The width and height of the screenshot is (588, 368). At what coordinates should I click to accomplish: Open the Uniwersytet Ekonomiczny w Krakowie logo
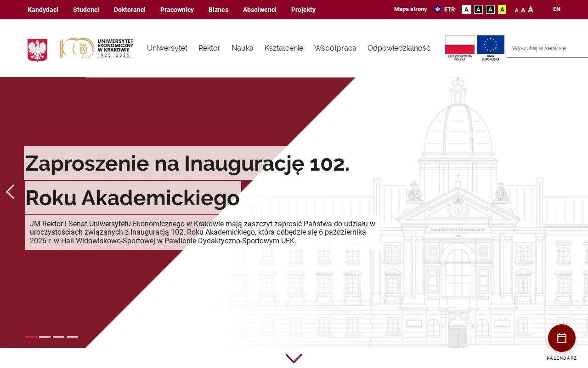97,48
